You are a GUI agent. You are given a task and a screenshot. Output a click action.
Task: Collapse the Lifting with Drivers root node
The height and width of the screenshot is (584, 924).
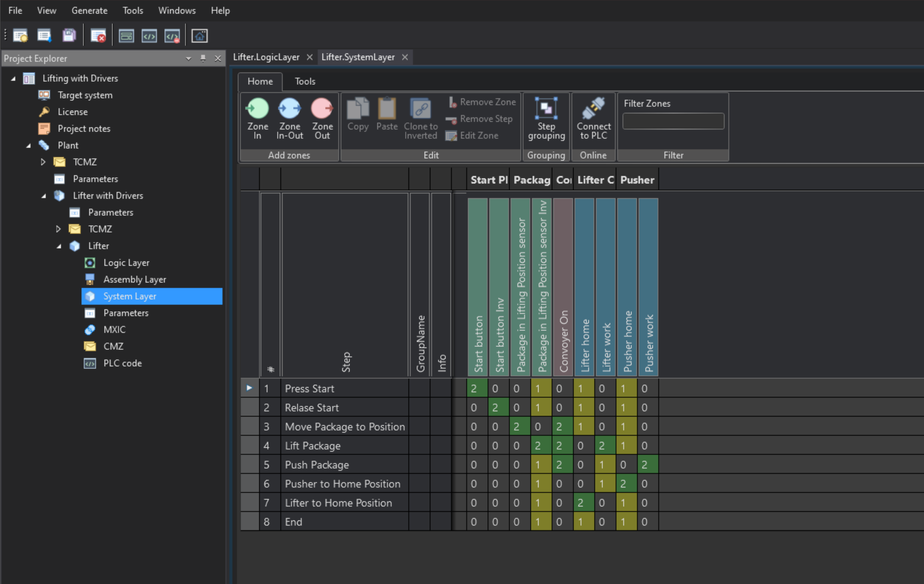[13, 79]
